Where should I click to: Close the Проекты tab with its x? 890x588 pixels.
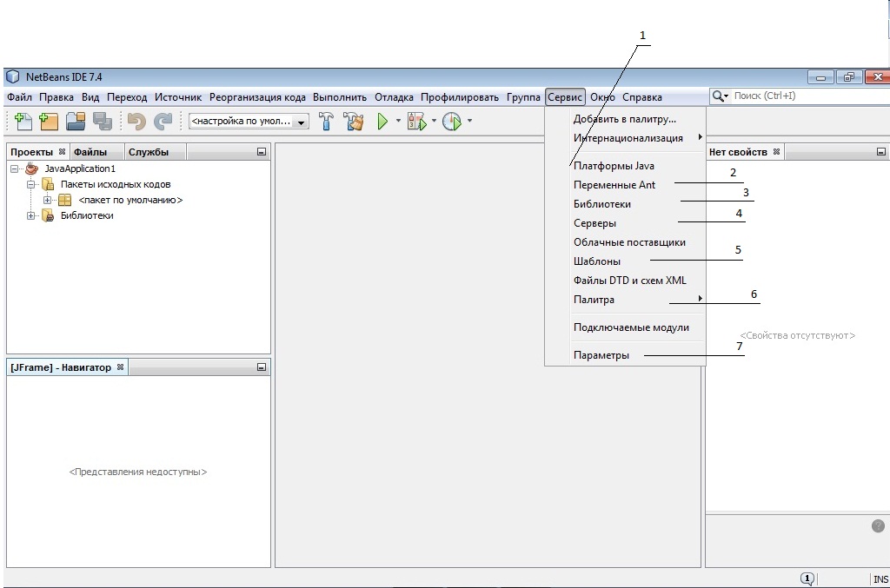(62, 151)
